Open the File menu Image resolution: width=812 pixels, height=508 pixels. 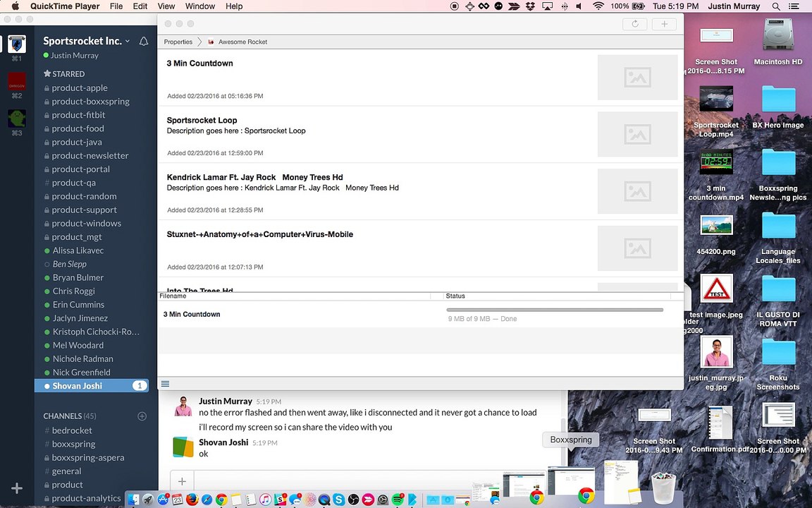click(x=116, y=6)
